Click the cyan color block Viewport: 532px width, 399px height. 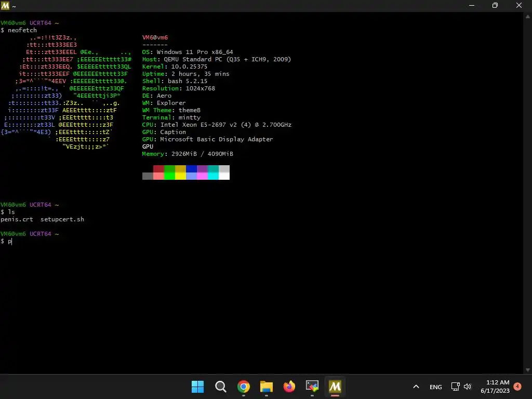[213, 176]
